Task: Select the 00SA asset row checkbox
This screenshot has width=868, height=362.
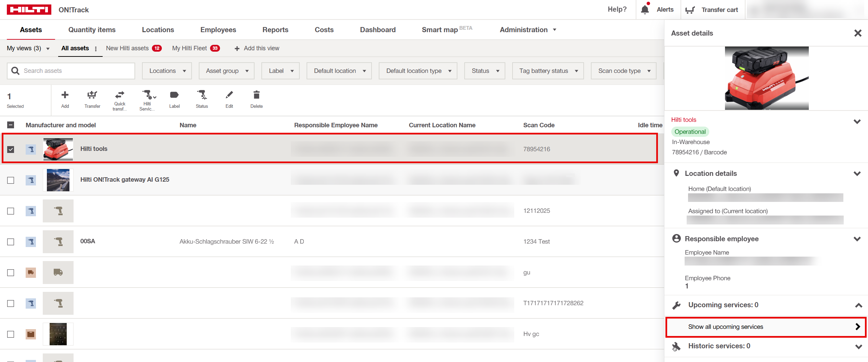Action: (x=11, y=242)
